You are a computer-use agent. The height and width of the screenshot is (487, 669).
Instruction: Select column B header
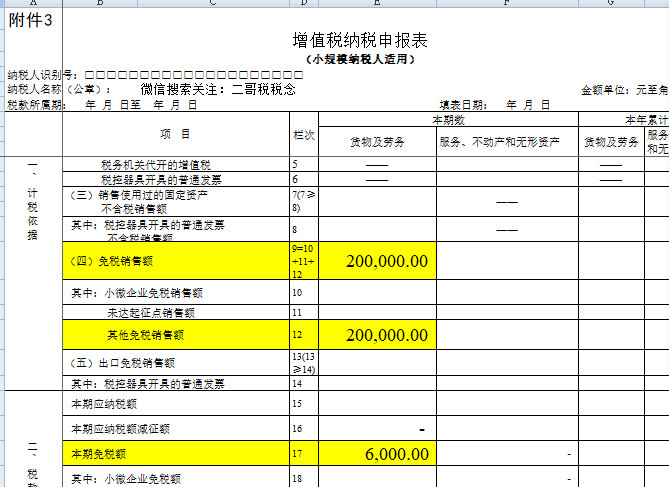(100, 3)
